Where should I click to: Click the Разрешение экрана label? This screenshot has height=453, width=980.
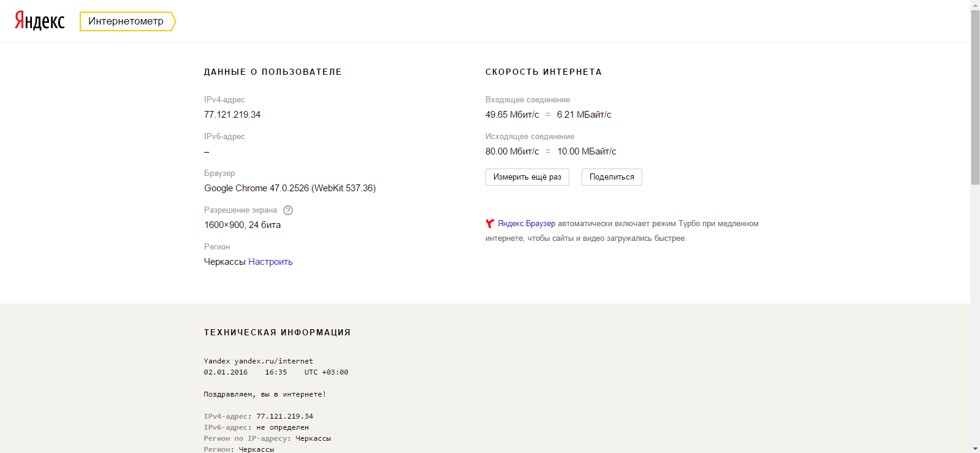coord(240,210)
